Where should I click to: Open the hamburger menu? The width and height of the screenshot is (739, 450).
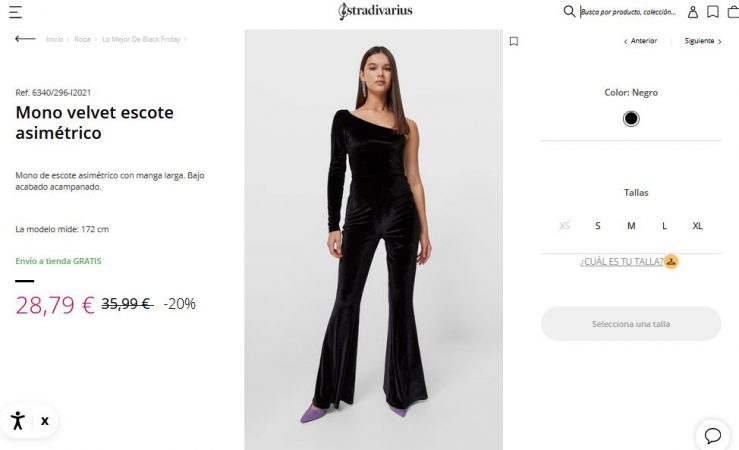coord(15,12)
